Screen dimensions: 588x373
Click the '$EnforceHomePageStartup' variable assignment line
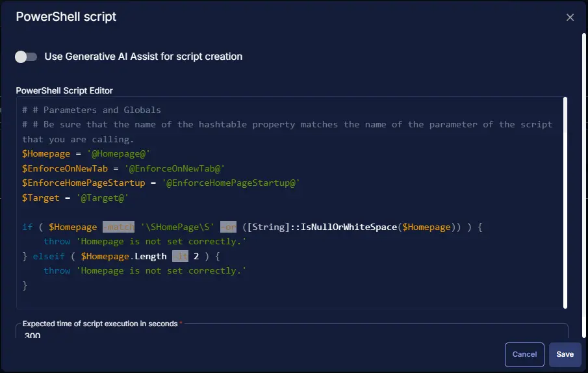point(160,183)
